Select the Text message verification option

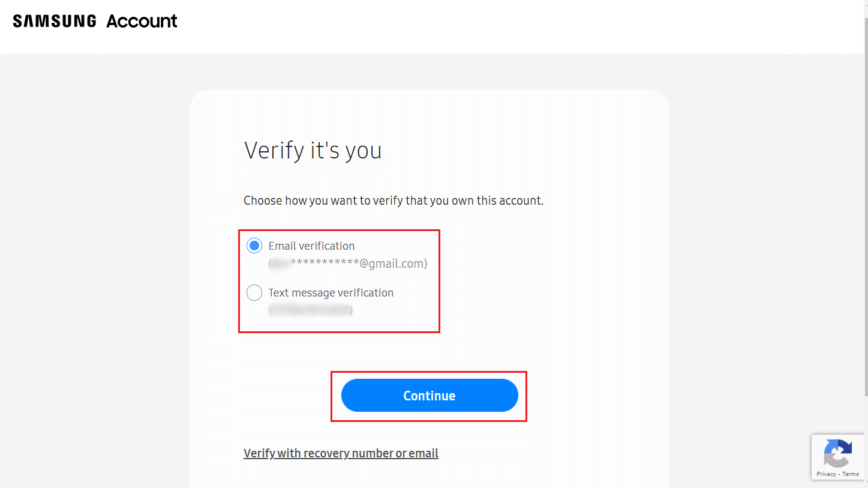tap(331, 292)
